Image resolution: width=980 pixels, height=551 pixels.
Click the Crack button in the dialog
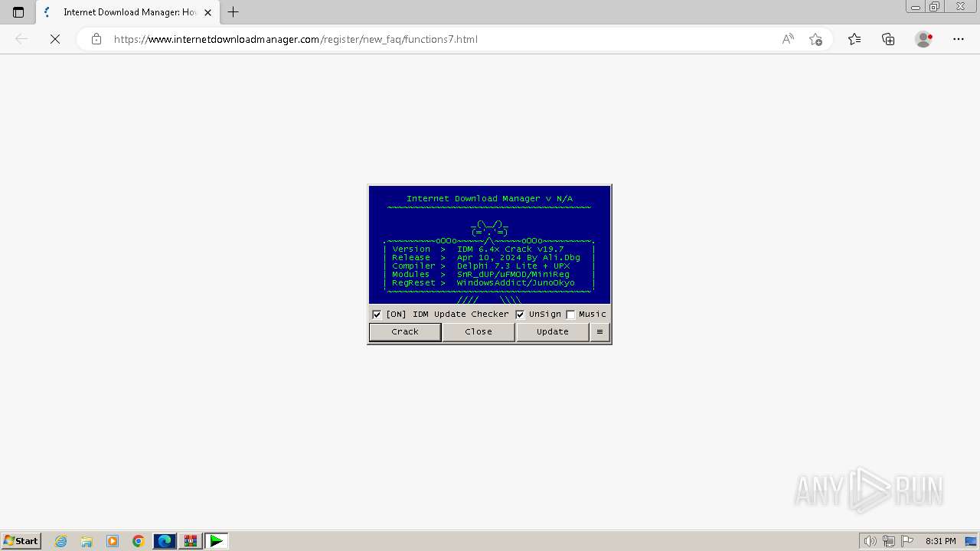pos(405,331)
